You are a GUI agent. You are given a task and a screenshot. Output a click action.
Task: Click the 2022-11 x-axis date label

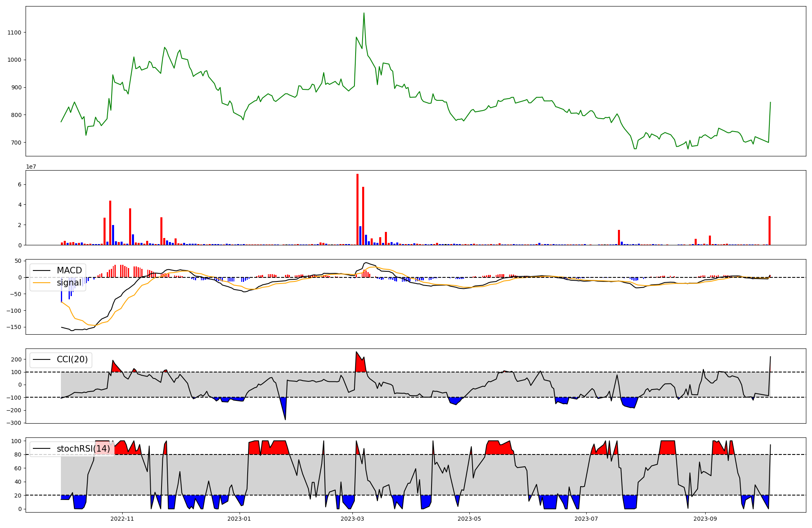click(122, 519)
